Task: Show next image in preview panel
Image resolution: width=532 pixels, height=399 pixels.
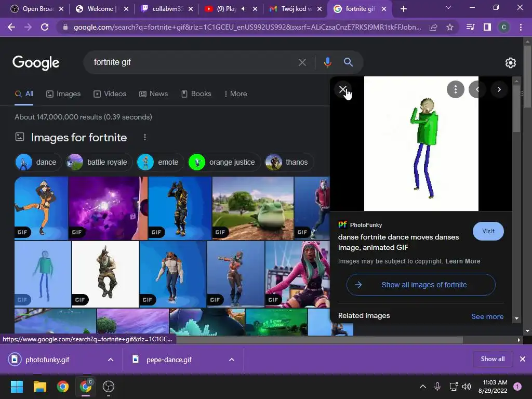Action: pos(499,89)
